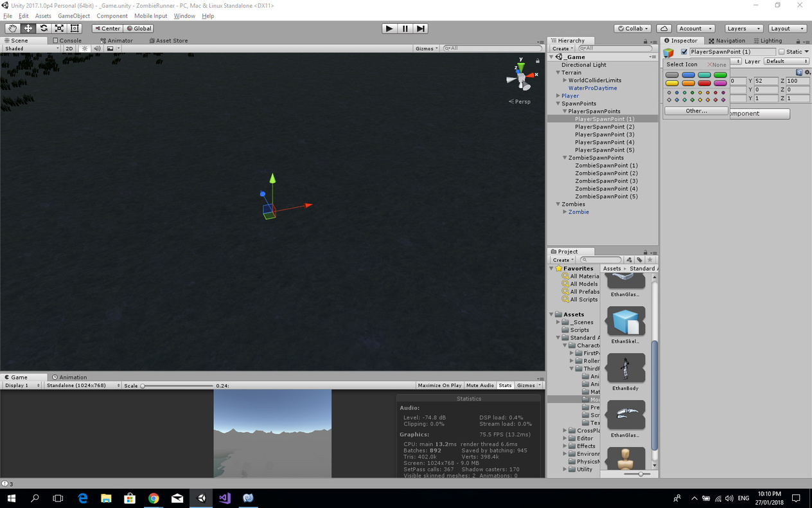Open the Component menu
The image size is (812, 508).
(112, 15)
